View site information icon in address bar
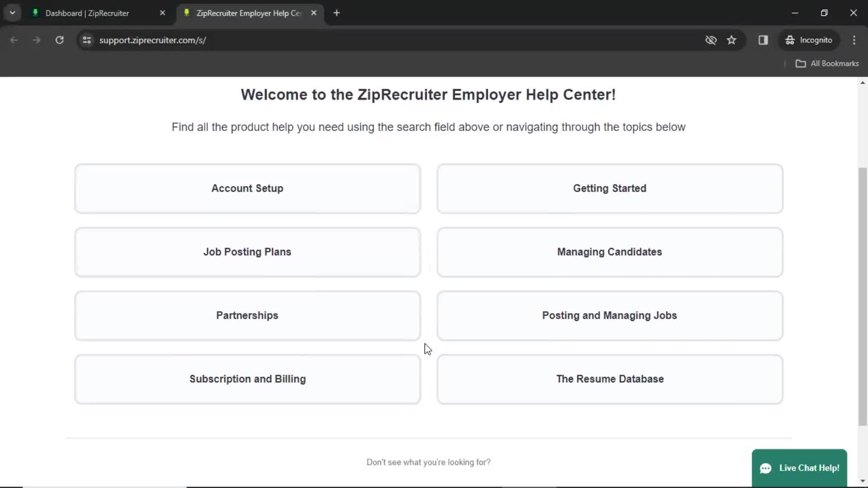This screenshot has width=868, height=488. pos(87,40)
